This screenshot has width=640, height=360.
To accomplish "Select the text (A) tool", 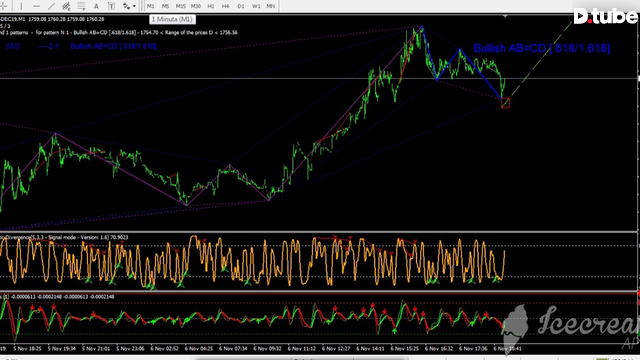I will [x=96, y=6].
